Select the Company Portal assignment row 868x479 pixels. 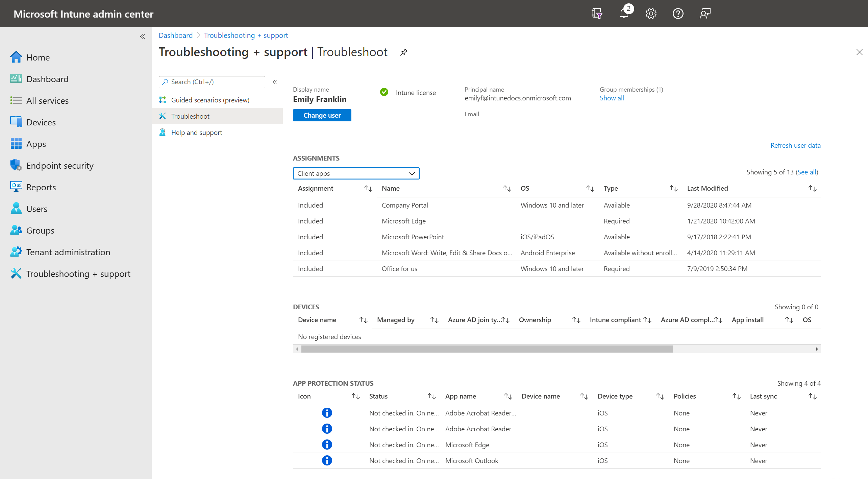(556, 205)
